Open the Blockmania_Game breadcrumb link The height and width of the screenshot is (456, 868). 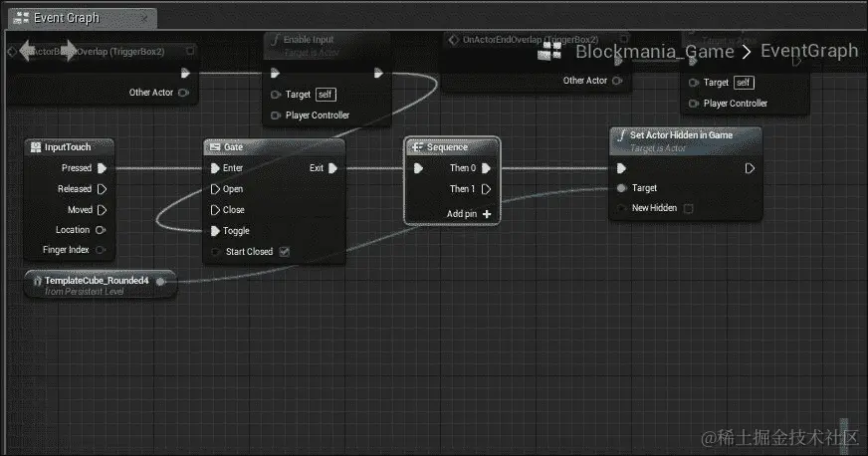pos(654,52)
